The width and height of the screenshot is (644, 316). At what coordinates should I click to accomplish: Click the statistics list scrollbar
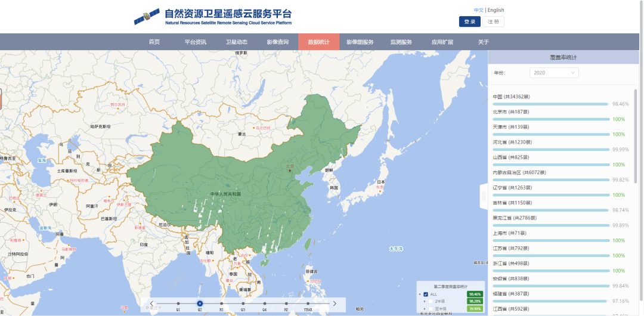pos(636,135)
